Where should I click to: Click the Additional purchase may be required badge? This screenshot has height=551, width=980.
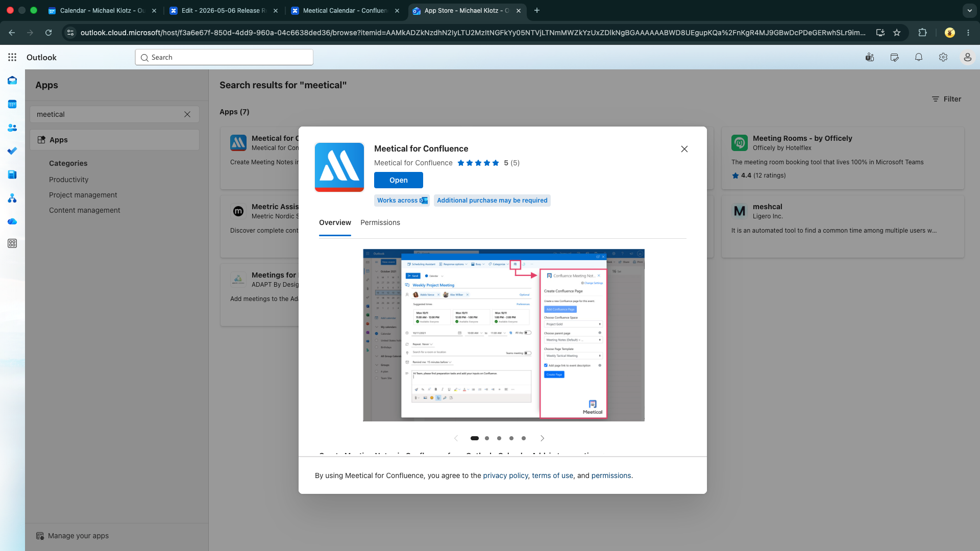coord(492,201)
